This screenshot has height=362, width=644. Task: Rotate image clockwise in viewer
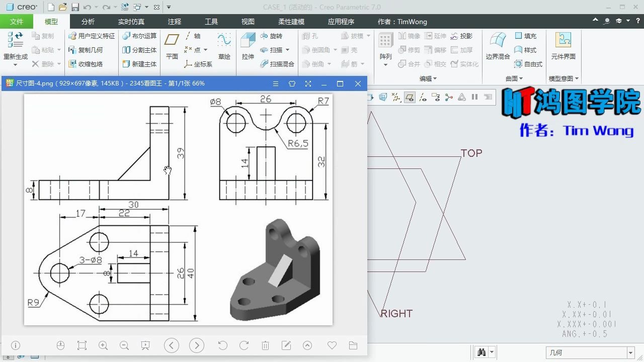pos(244,345)
